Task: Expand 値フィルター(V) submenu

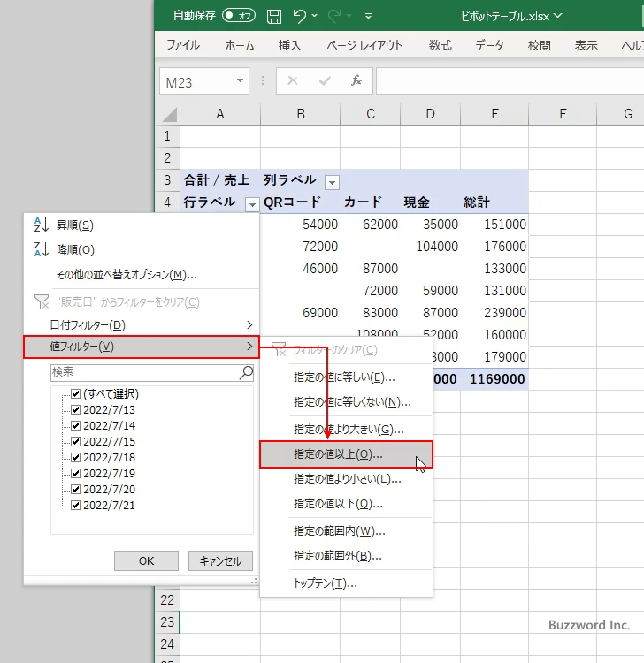Action: pos(142,347)
